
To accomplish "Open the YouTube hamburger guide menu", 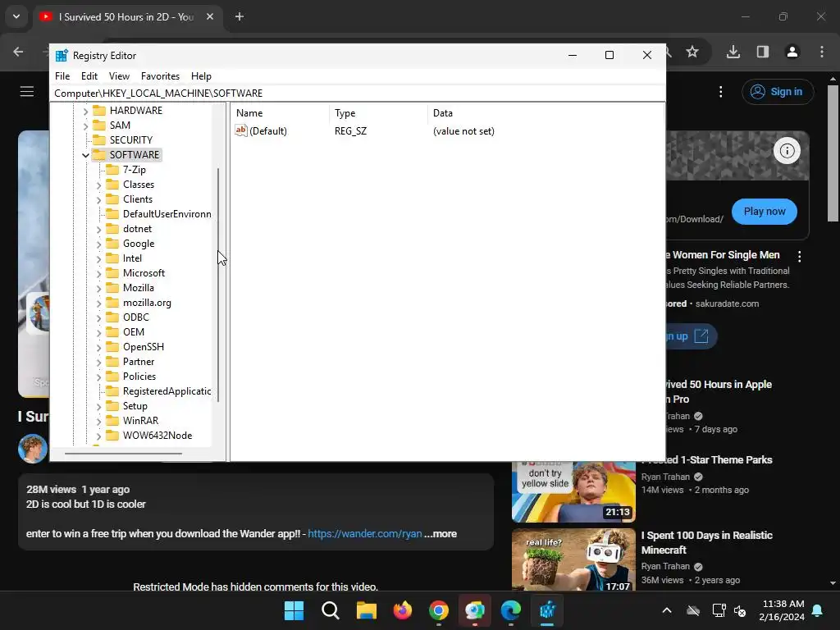I will (27, 92).
